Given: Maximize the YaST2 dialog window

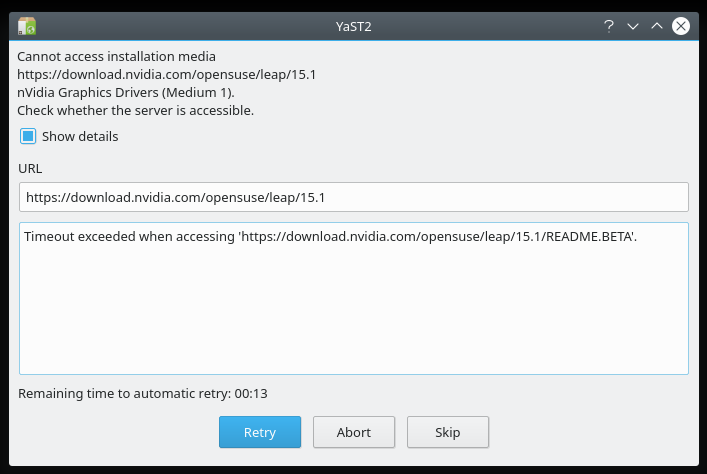Looking at the screenshot, I should click(x=657, y=26).
